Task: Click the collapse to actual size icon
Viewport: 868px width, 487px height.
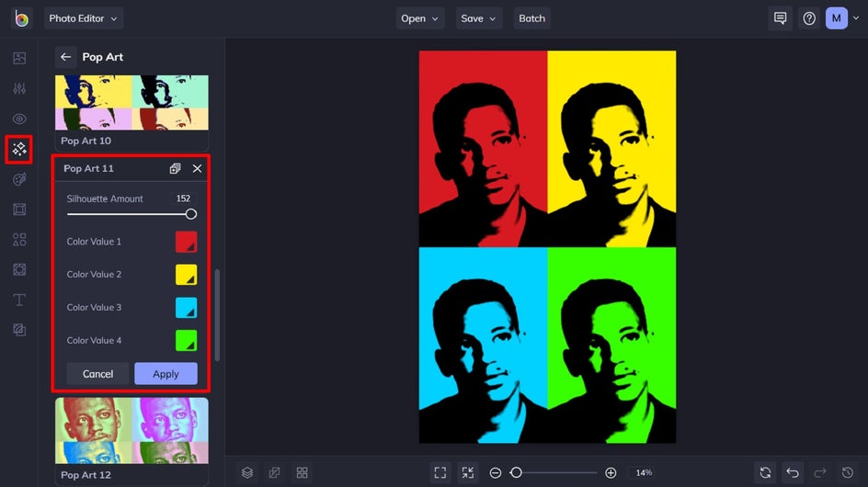Action: pos(468,472)
